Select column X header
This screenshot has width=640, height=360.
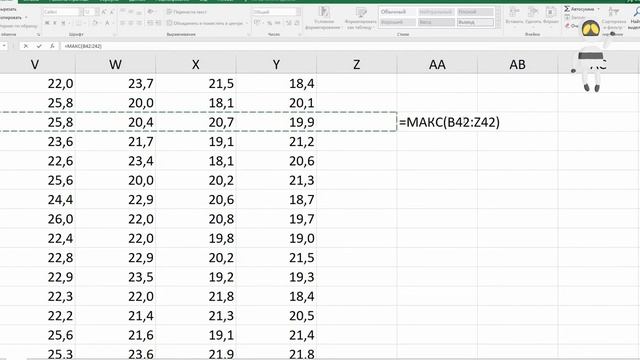196,64
